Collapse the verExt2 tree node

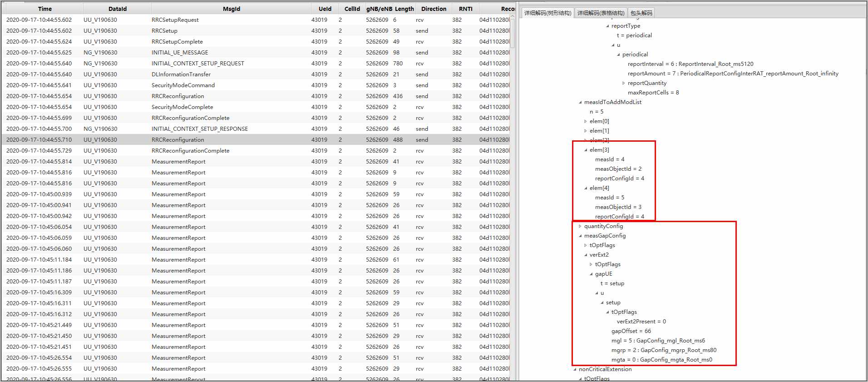[x=586, y=255]
